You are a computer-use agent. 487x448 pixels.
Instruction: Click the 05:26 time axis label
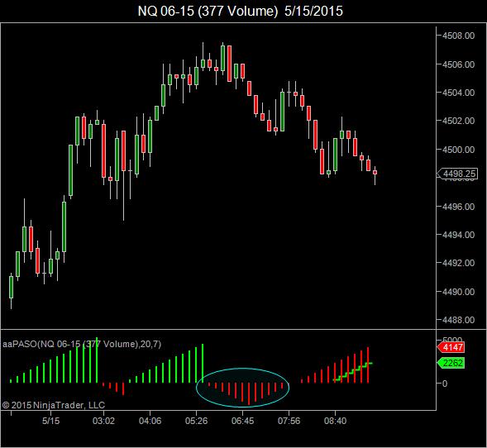pos(196,421)
